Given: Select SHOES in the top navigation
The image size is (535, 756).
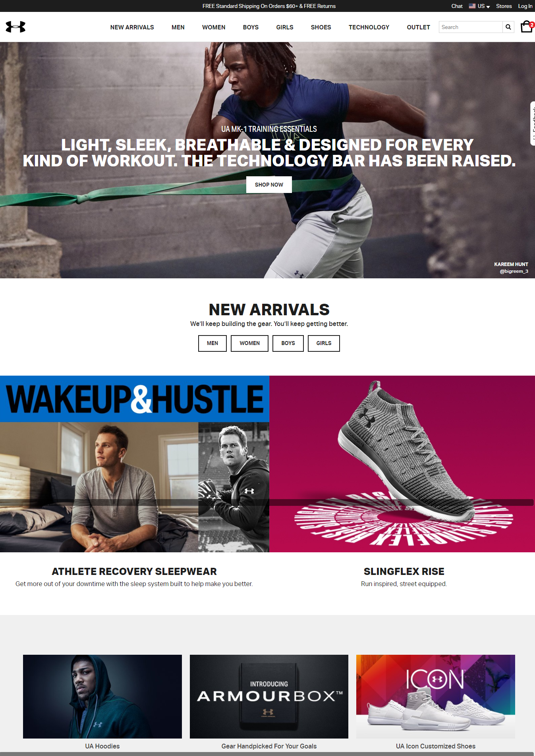Looking at the screenshot, I should click(x=321, y=27).
